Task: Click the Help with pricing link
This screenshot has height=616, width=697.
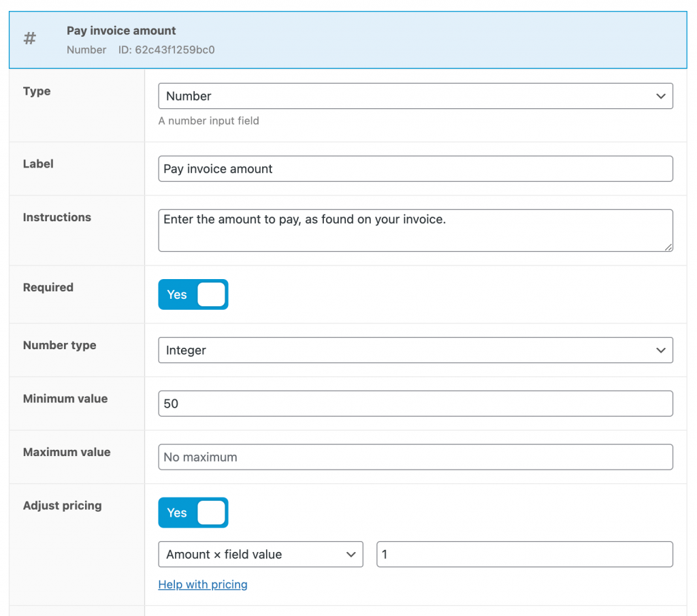Action: tap(202, 584)
